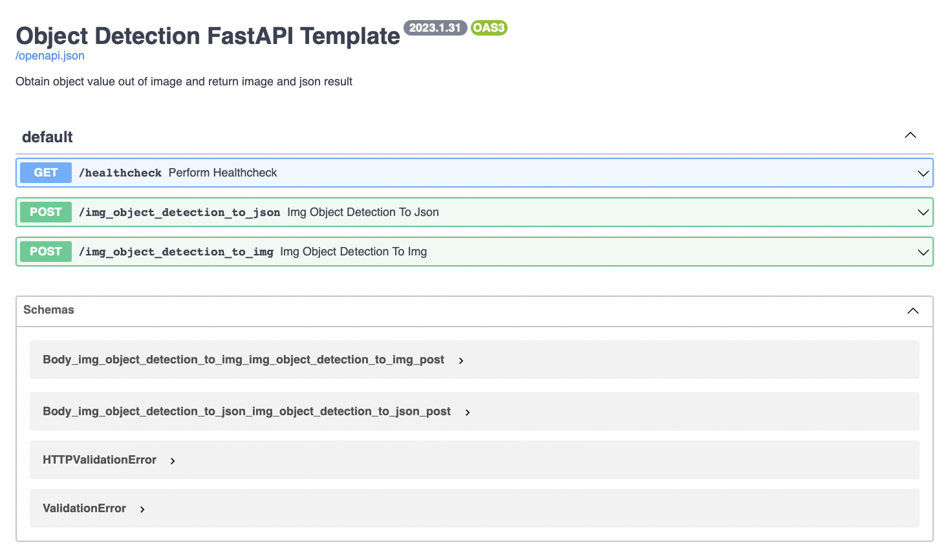Open the /openapi.json link
This screenshot has height=560, width=948.
tap(50, 56)
